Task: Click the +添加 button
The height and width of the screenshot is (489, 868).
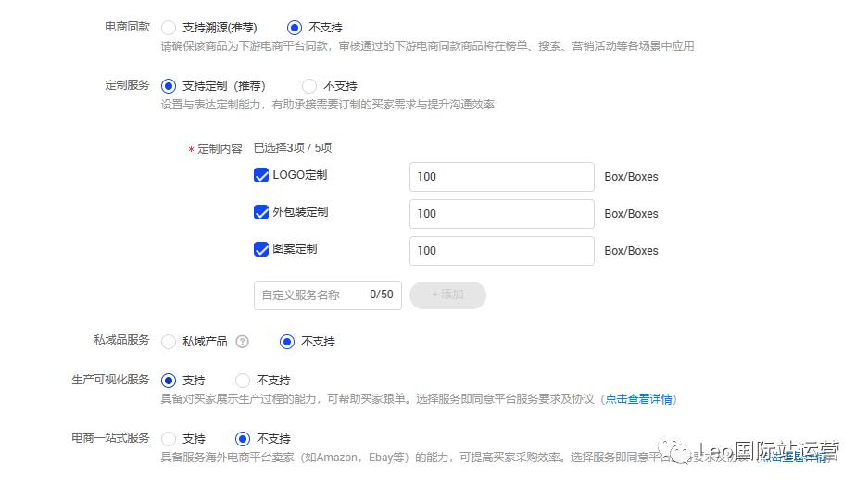Action: click(447, 295)
